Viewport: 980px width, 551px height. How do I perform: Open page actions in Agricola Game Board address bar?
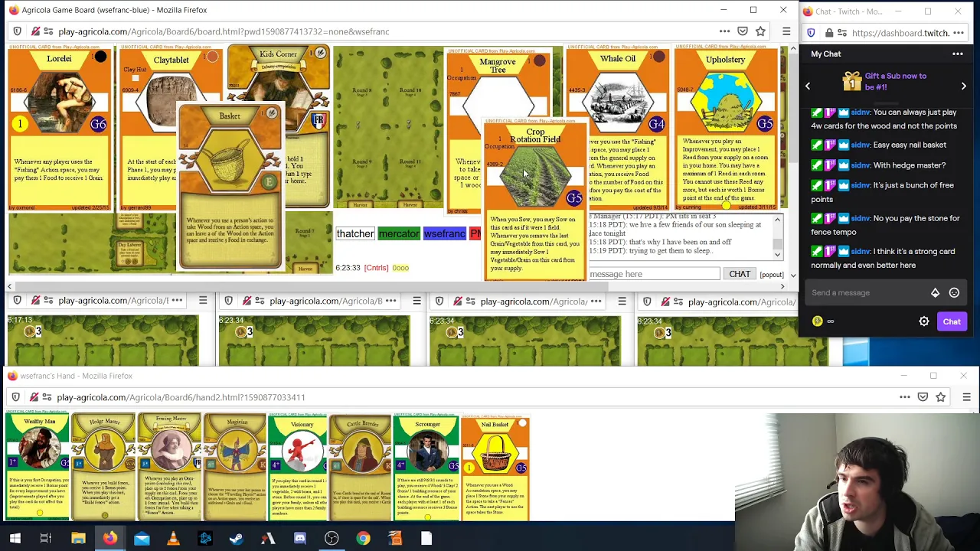coord(724,31)
